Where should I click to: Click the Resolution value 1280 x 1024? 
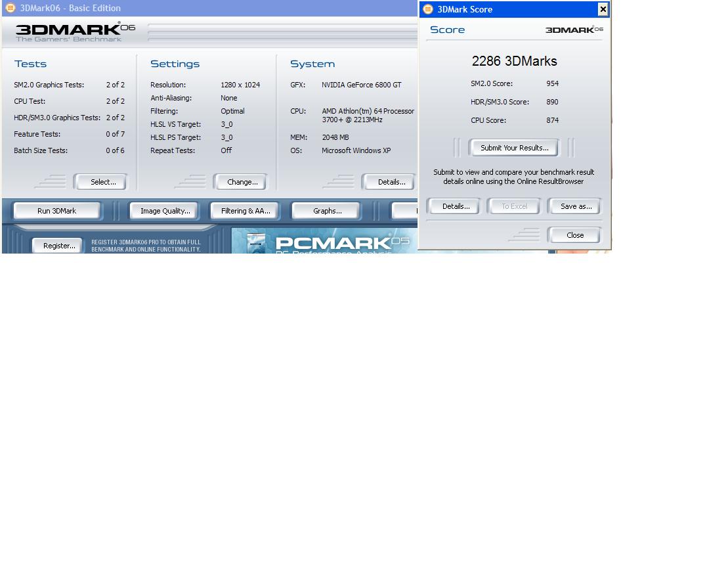coord(240,85)
